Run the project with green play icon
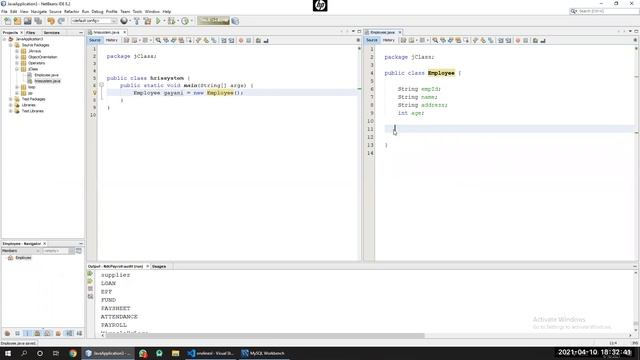 tap(158, 21)
